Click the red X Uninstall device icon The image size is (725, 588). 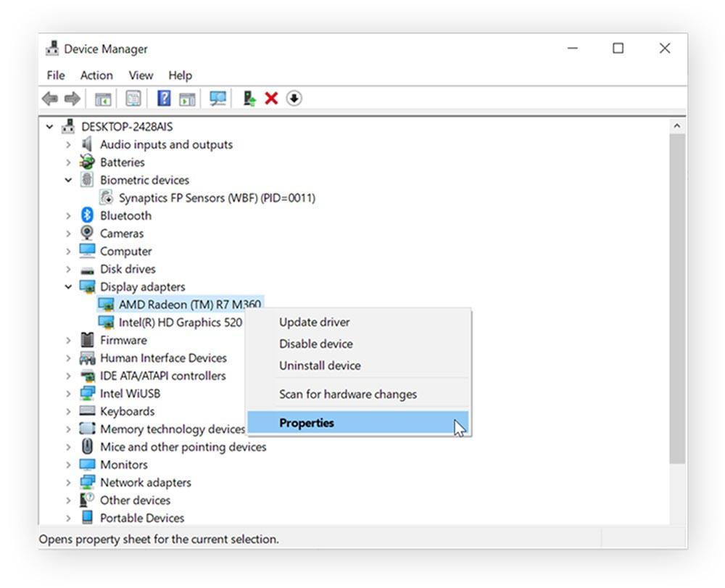271,99
